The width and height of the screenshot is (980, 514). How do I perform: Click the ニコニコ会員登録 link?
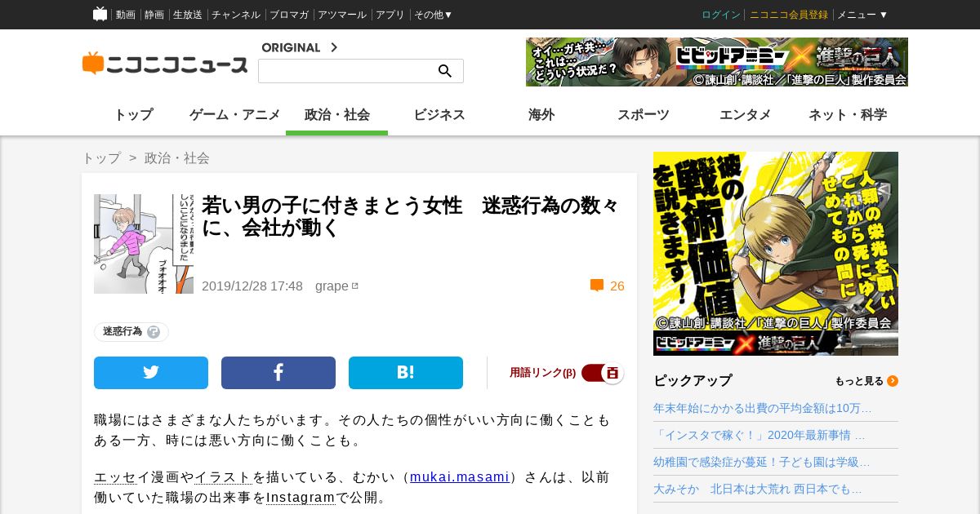tap(788, 15)
